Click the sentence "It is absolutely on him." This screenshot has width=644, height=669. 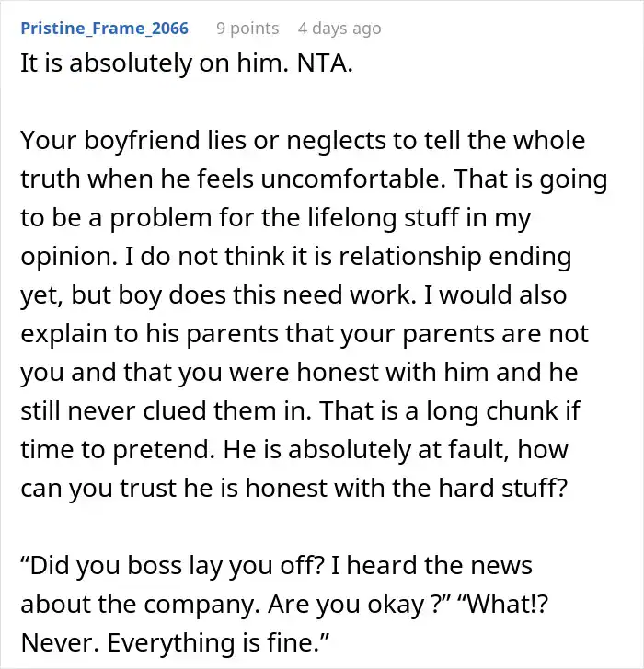pos(143,66)
